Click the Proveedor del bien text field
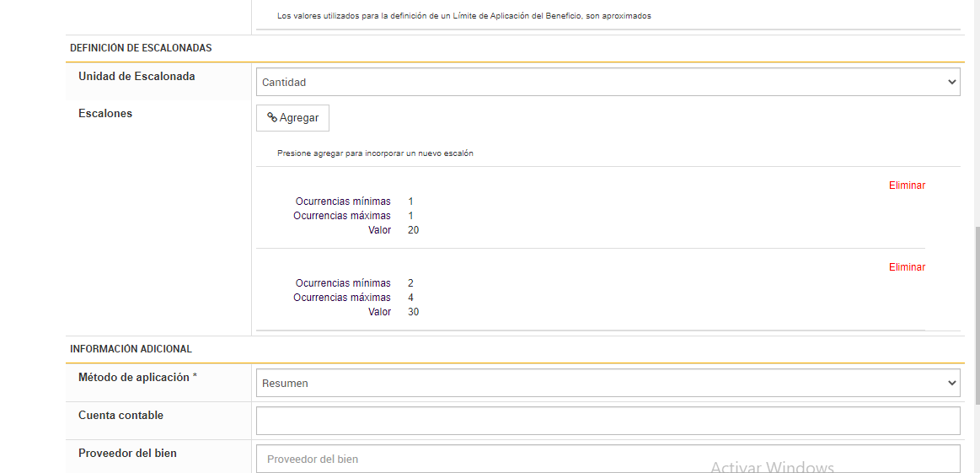The width and height of the screenshot is (980, 473). (608, 459)
